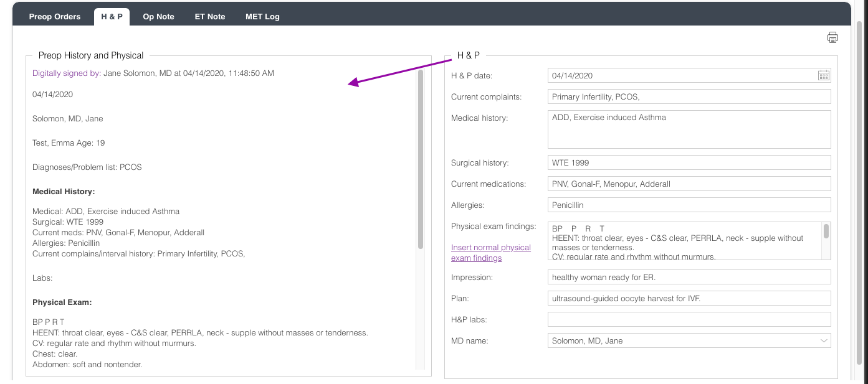The height and width of the screenshot is (384, 868).
Task: Select the H & P tab
Action: point(112,17)
